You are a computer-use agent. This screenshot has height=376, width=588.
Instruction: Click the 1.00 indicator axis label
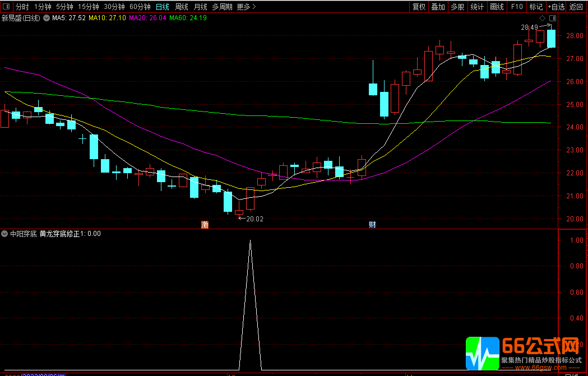(x=576, y=240)
